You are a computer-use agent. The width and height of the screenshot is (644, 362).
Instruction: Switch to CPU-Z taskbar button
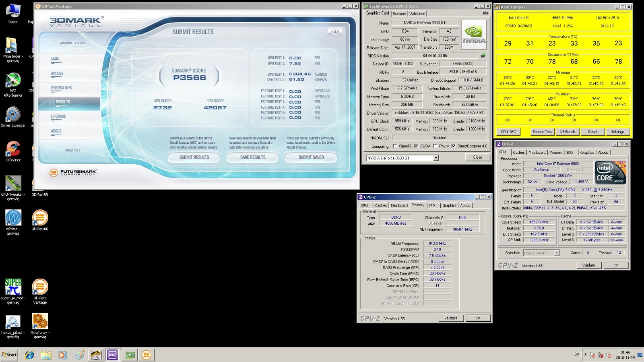[x=112, y=355]
